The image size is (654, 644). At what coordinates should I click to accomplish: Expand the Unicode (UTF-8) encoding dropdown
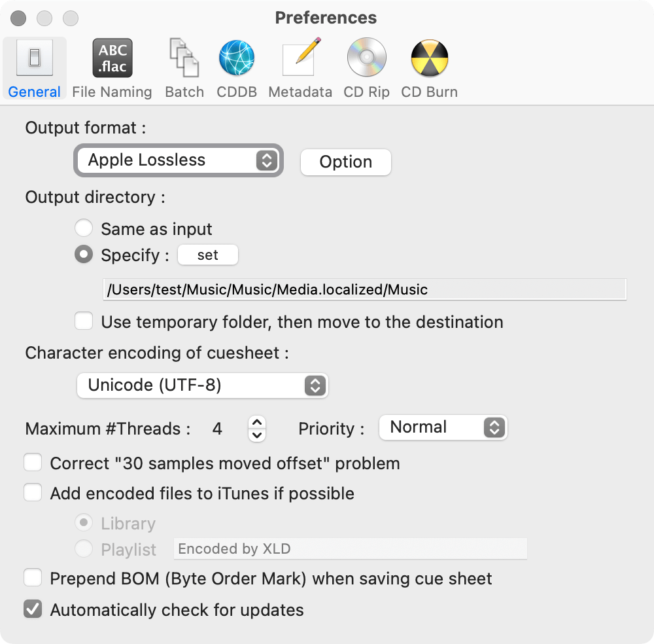coord(202,385)
